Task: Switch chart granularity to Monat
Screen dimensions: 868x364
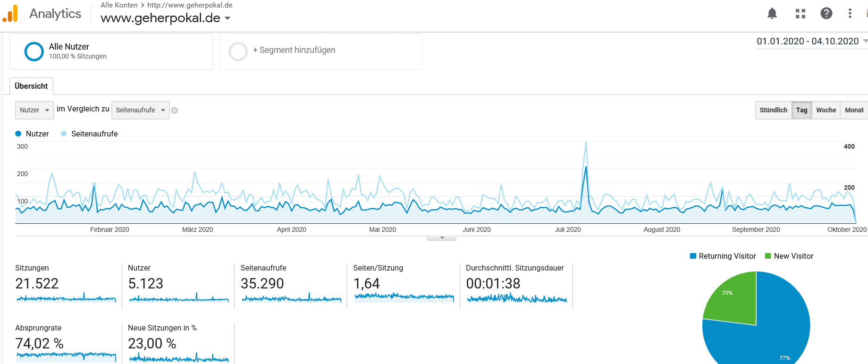Action: pyautogui.click(x=854, y=110)
